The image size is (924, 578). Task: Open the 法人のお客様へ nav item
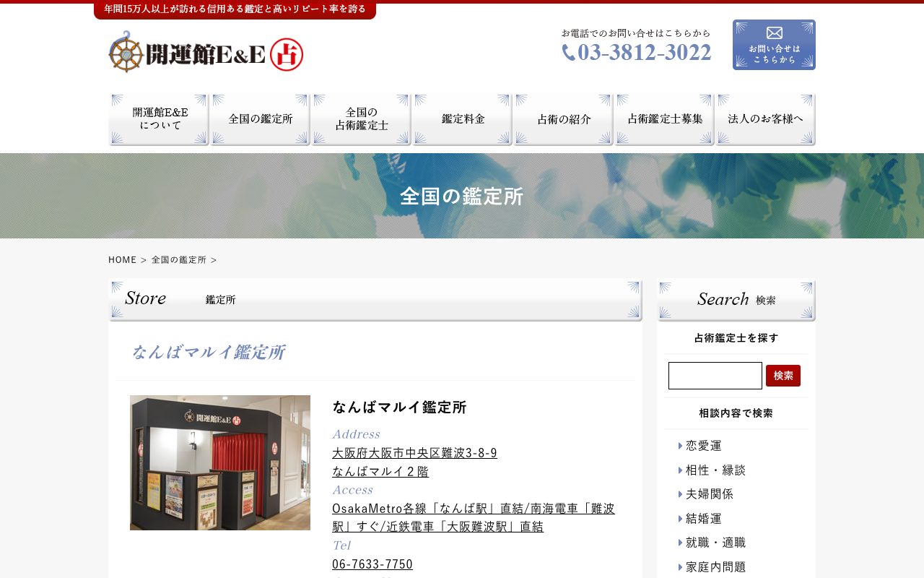click(765, 120)
